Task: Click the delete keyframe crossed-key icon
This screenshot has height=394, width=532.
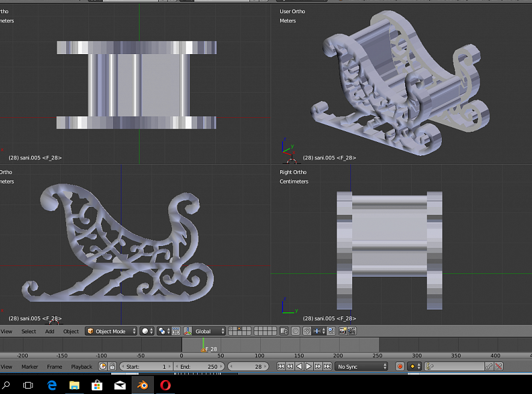Action: pos(499,366)
